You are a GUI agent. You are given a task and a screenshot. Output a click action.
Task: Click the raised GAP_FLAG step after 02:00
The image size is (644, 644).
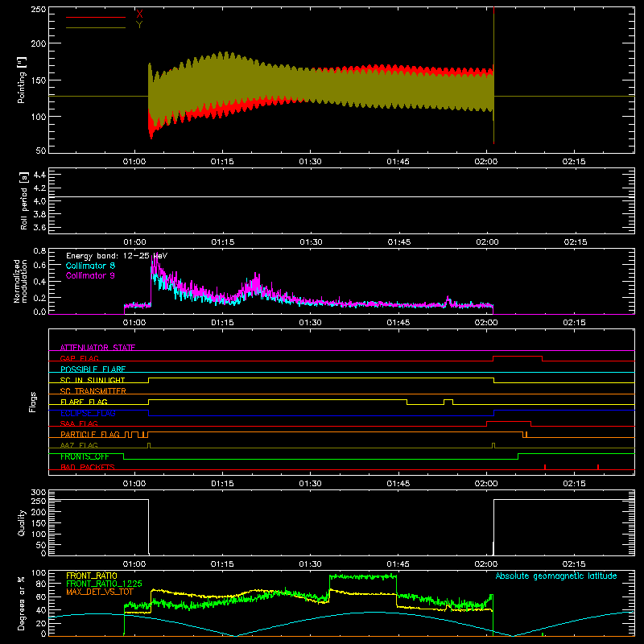[518, 357]
